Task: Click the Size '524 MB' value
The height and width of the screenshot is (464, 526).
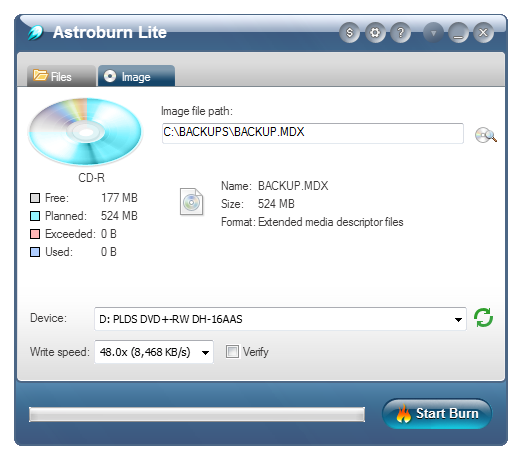Action: tap(276, 204)
